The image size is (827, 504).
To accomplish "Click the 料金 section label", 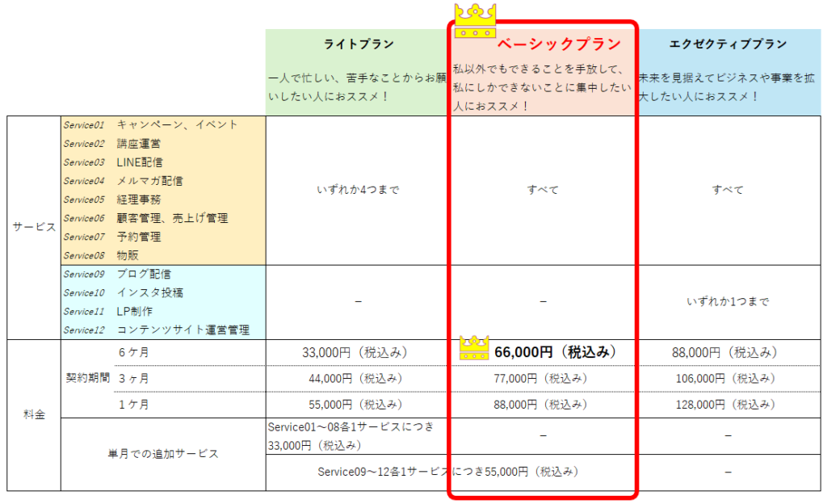I will click(x=34, y=415).
